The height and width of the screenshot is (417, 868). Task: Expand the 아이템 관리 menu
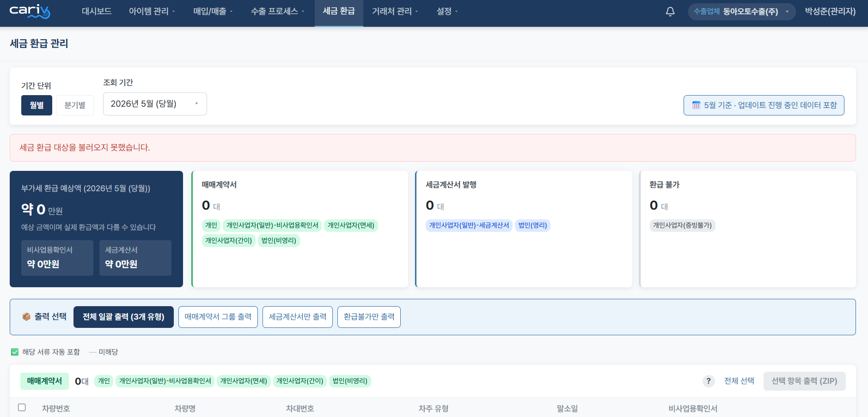pyautogui.click(x=152, y=12)
